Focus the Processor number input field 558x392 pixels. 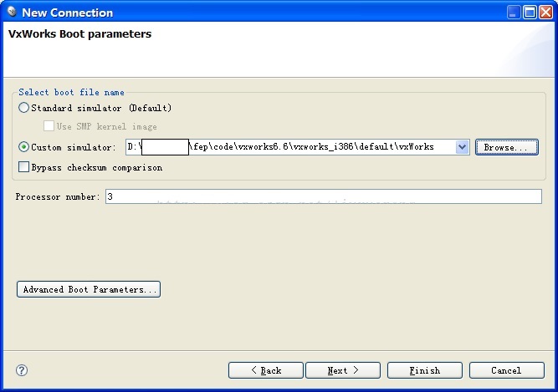tap(324, 196)
